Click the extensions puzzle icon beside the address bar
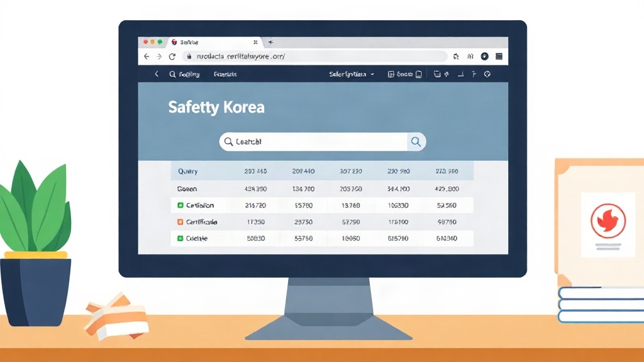 point(456,57)
